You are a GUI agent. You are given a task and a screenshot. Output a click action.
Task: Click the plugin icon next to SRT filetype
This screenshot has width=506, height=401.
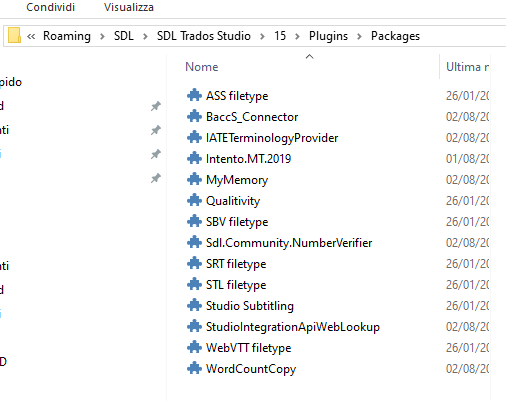click(194, 264)
